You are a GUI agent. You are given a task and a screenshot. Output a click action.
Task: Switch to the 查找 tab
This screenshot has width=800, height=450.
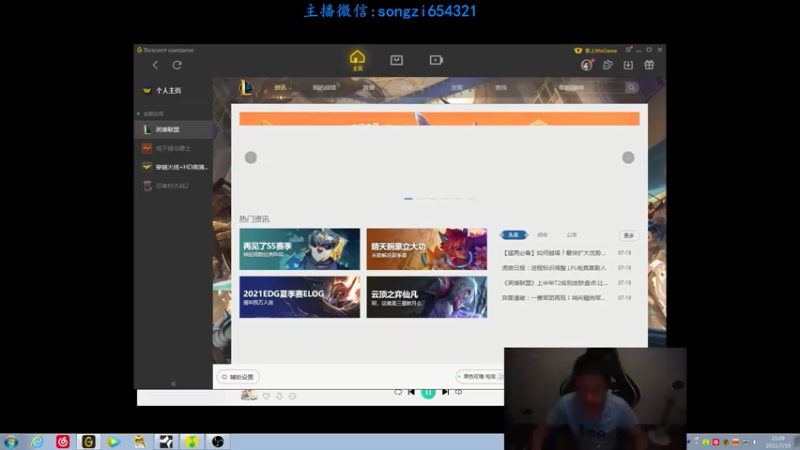point(501,88)
